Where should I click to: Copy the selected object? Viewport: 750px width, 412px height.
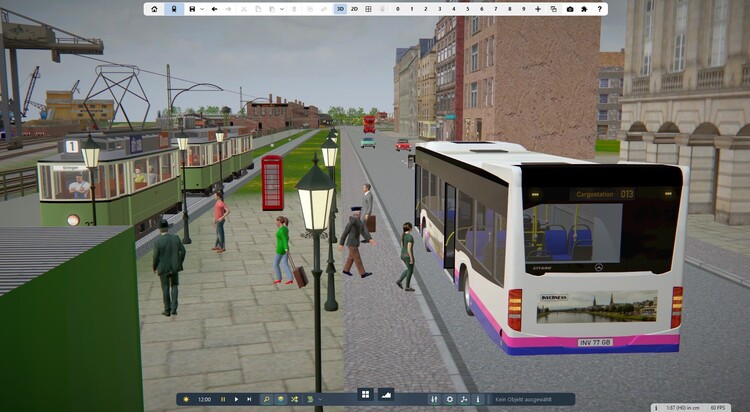click(258, 9)
